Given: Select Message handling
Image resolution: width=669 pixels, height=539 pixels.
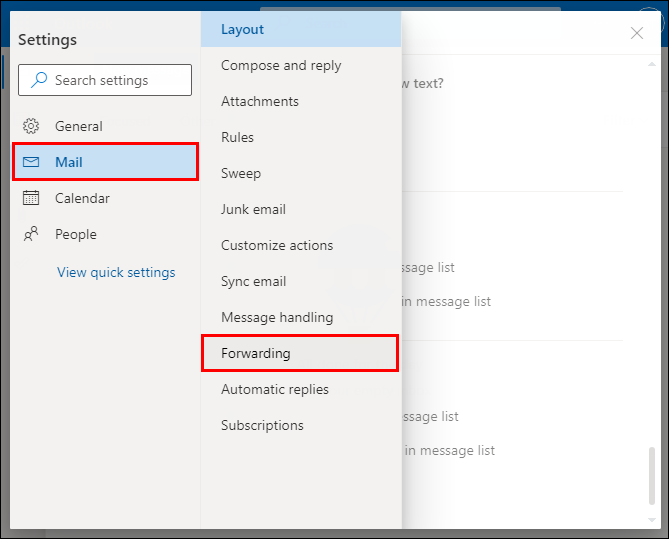Looking at the screenshot, I should pos(277,317).
